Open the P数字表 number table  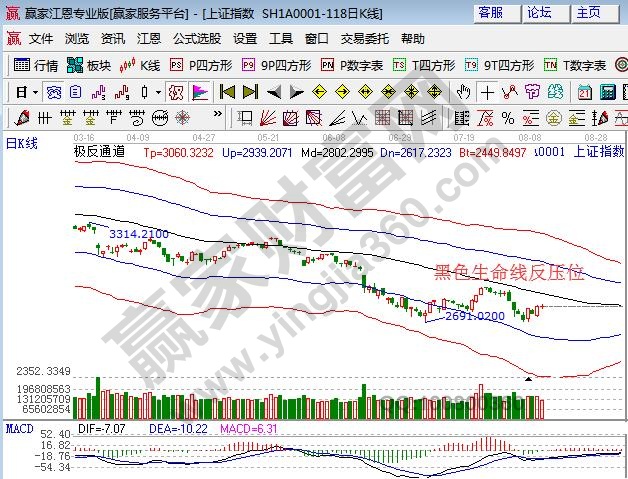tap(352, 66)
